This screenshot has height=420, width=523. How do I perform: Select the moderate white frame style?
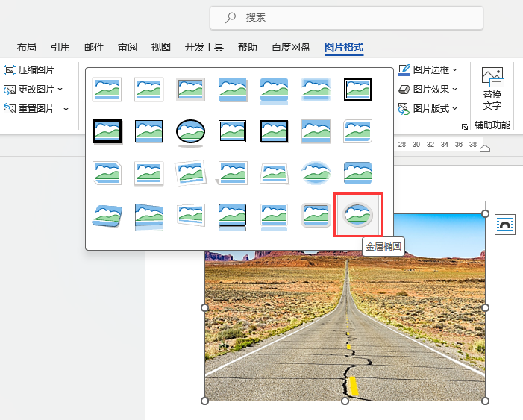[x=148, y=173]
